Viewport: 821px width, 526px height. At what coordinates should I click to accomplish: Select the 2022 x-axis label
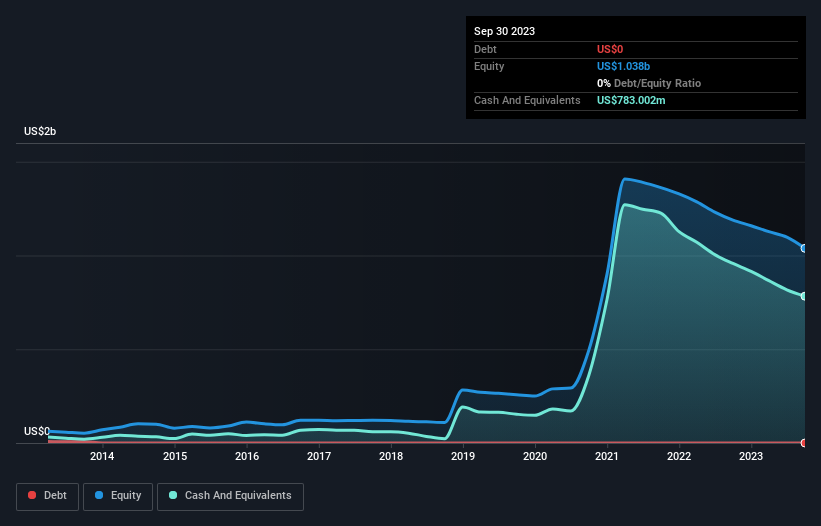pos(679,456)
